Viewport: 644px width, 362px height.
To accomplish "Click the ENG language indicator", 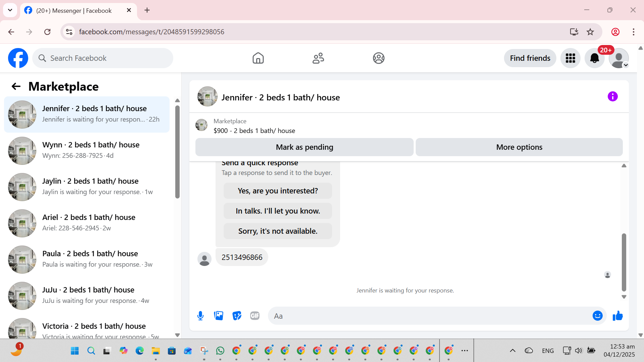I will click(548, 351).
